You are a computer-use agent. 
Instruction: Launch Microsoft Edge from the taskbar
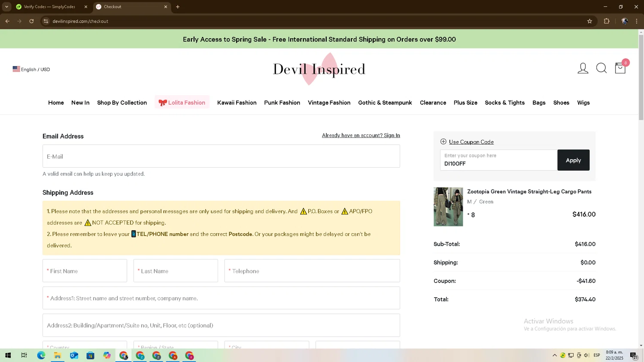[41, 356]
